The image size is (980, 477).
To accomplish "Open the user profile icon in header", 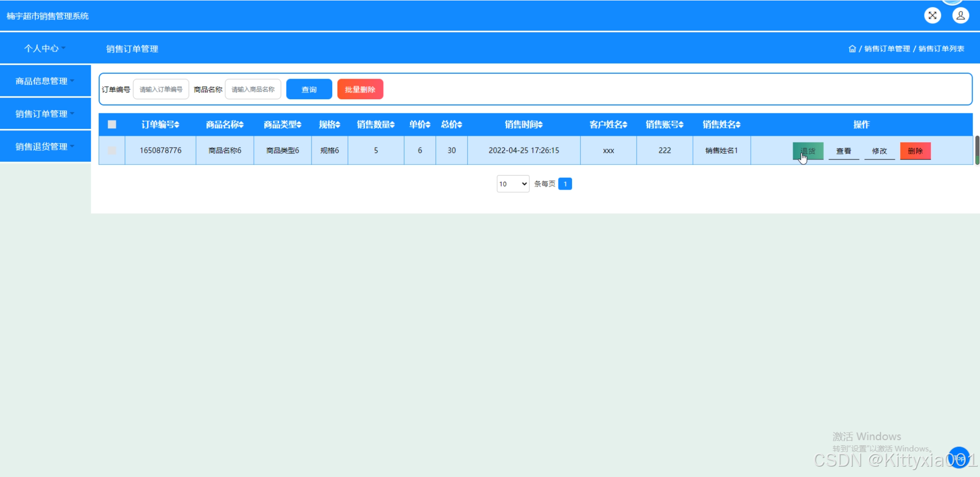I will [960, 16].
